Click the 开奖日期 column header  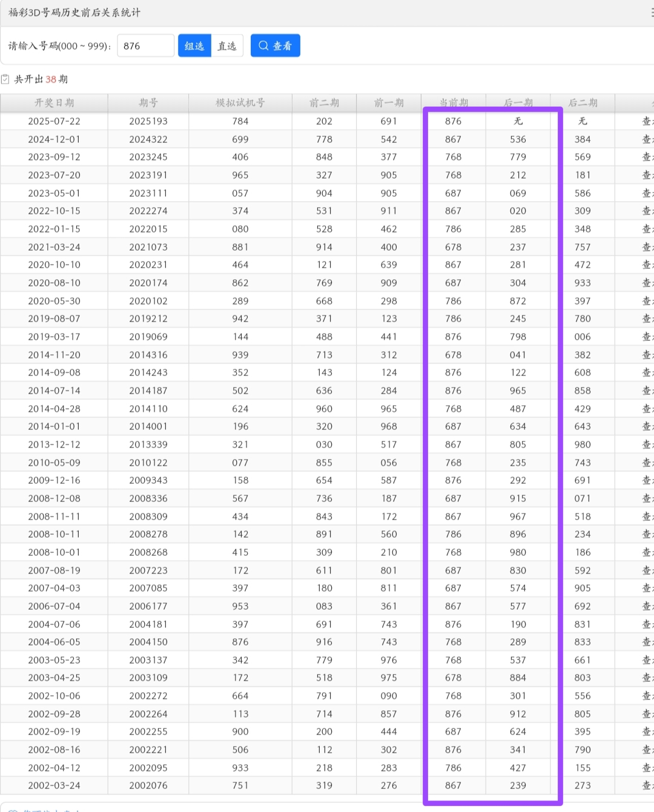point(54,103)
